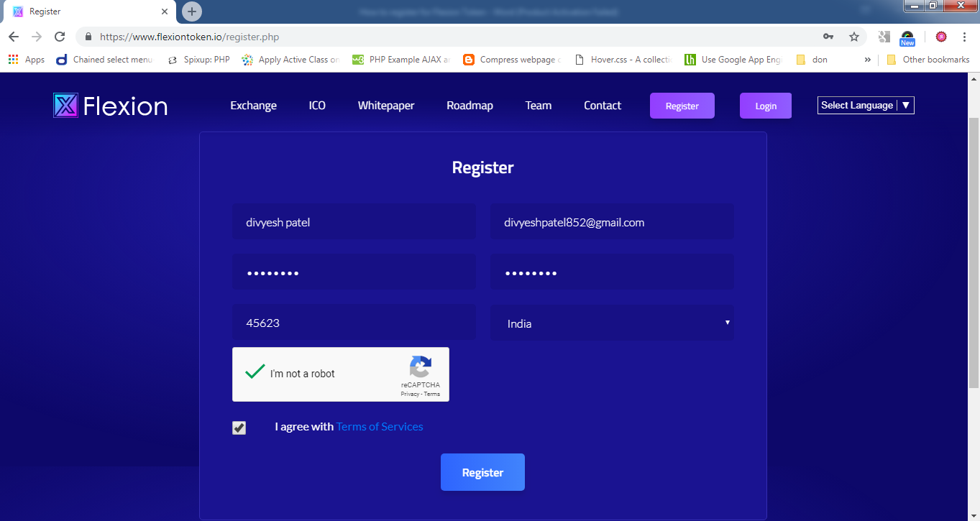Open Apply Active Class bookmark
The height and width of the screenshot is (521, 980).
tap(291, 60)
